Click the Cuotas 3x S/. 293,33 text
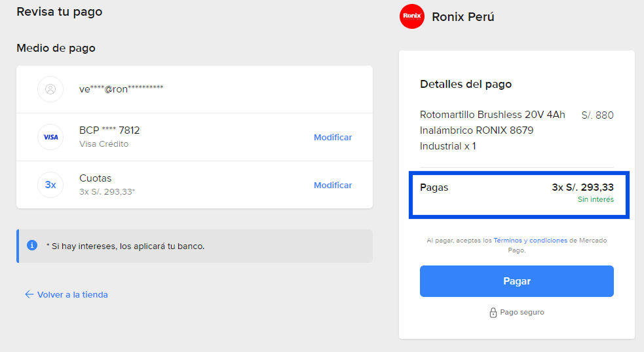644x352 pixels. coord(107,185)
